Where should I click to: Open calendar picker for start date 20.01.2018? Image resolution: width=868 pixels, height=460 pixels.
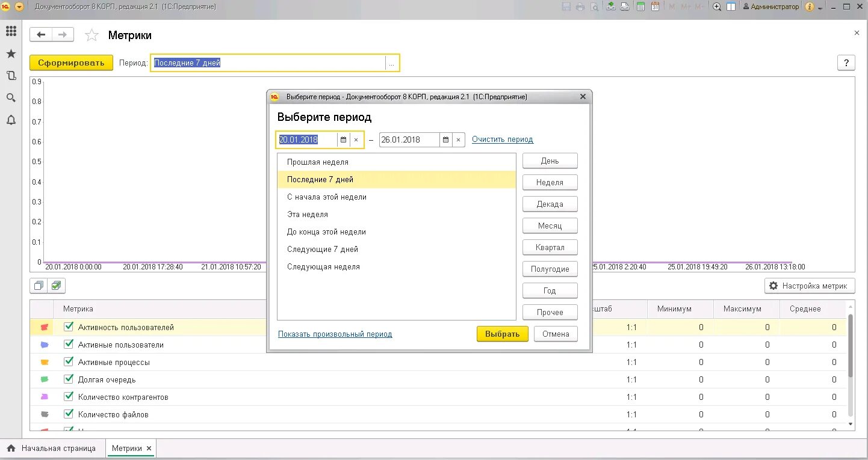point(343,140)
